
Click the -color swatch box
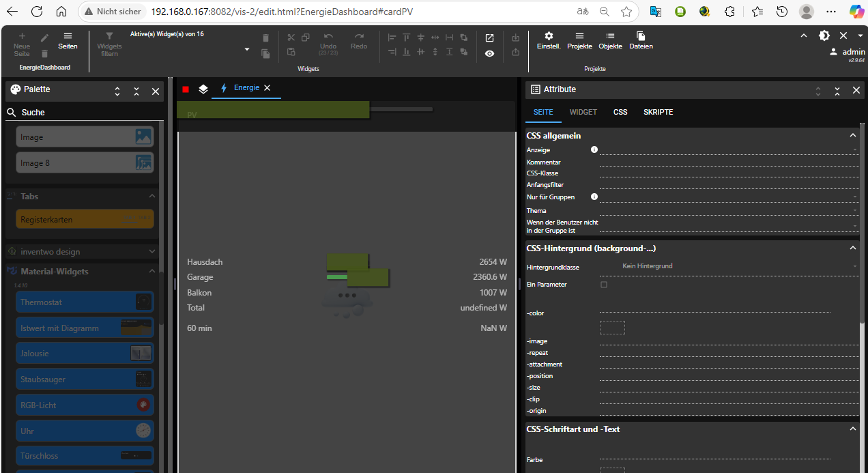pos(612,328)
